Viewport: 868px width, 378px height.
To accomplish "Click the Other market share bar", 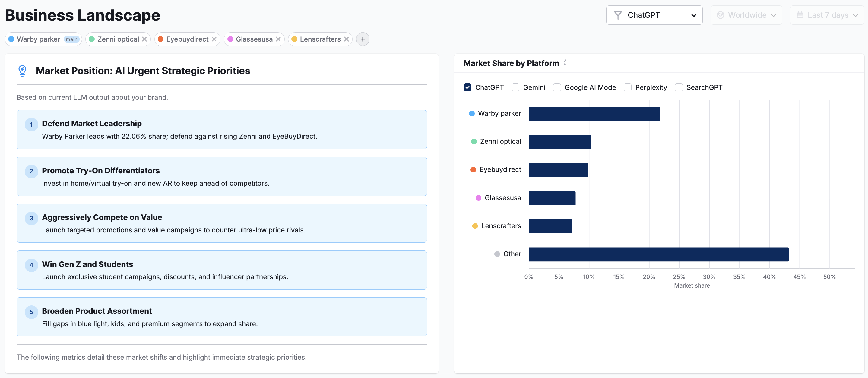I will [659, 254].
